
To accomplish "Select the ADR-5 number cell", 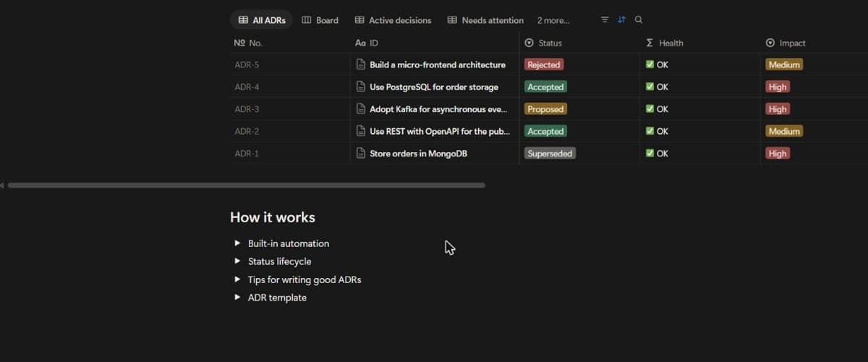I will click(290, 64).
